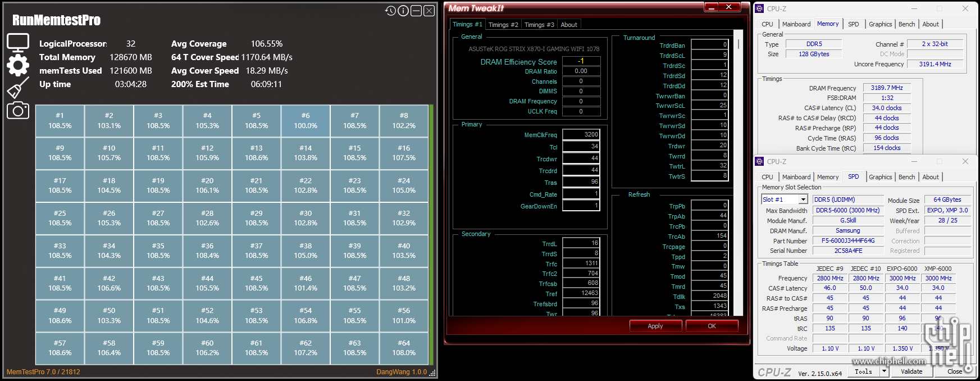Screen dimensions: 980x381
Task: Select memtest cell #56 at 101.0%
Action: [x=404, y=316]
